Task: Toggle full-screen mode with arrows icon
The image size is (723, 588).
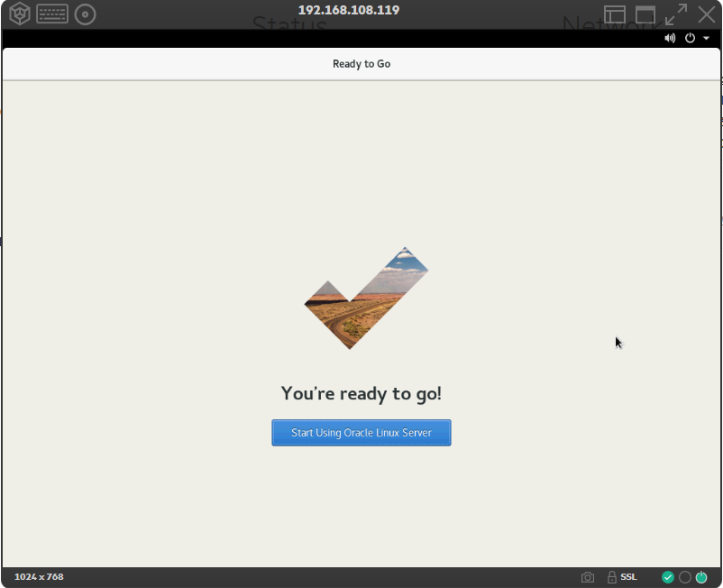Action: point(676,14)
